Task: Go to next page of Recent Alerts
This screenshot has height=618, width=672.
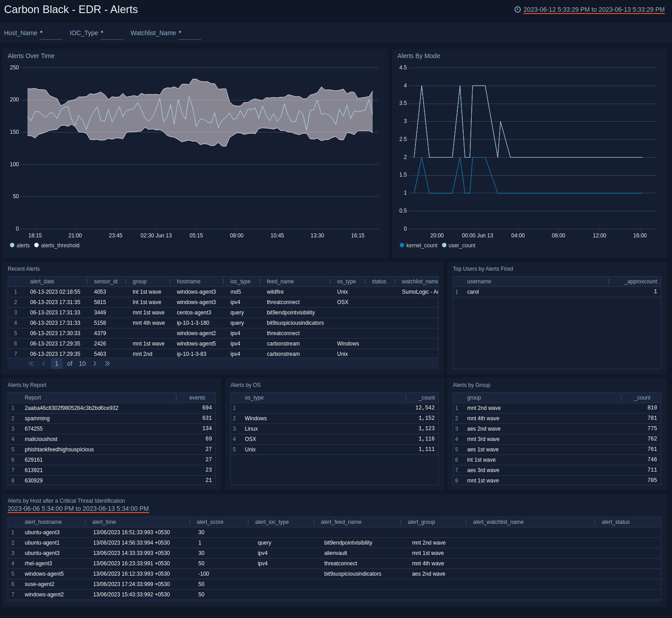Action: pos(95,364)
